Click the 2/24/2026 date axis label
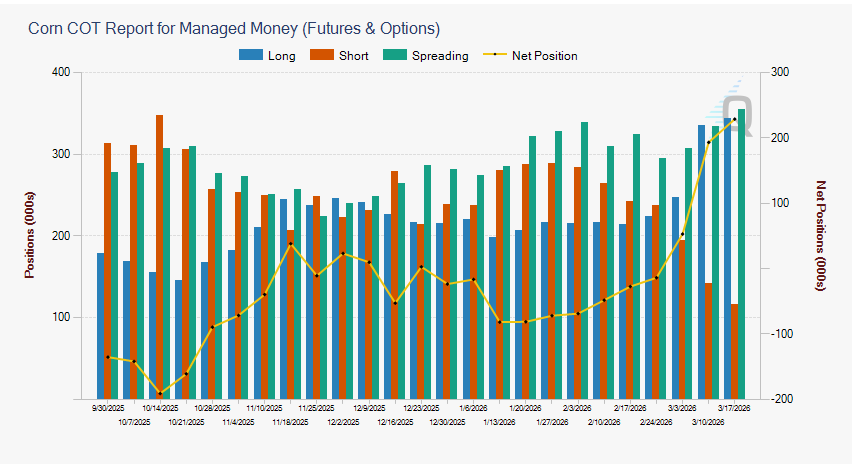The height and width of the screenshot is (466, 856). tap(656, 422)
